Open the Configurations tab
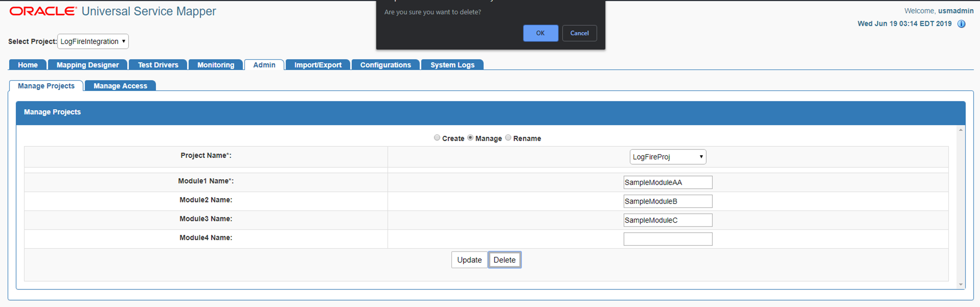This screenshot has height=307, width=980. [385, 65]
